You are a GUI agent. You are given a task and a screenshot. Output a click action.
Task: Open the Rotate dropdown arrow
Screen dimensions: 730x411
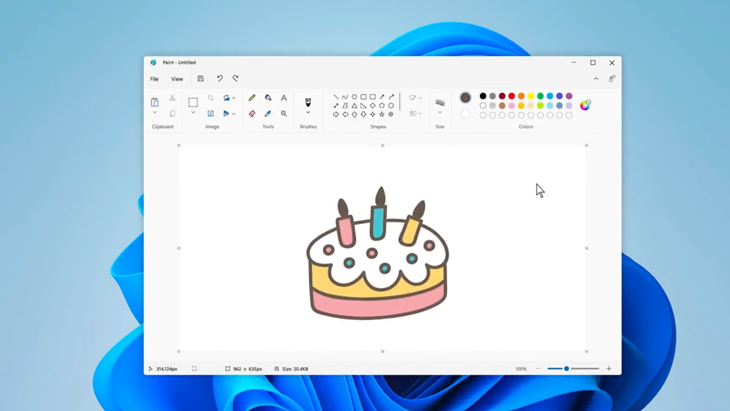pos(234,98)
